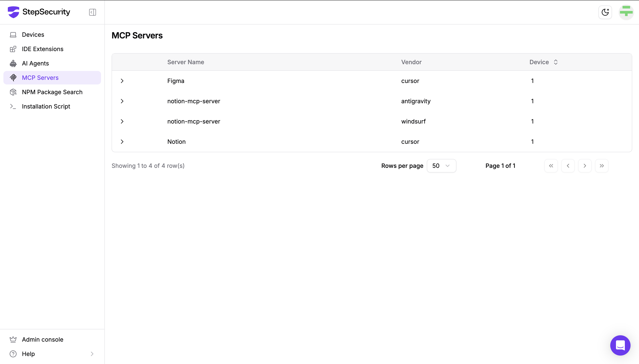Expand the Figma server row
Image resolution: width=639 pixels, height=364 pixels.
[122, 81]
